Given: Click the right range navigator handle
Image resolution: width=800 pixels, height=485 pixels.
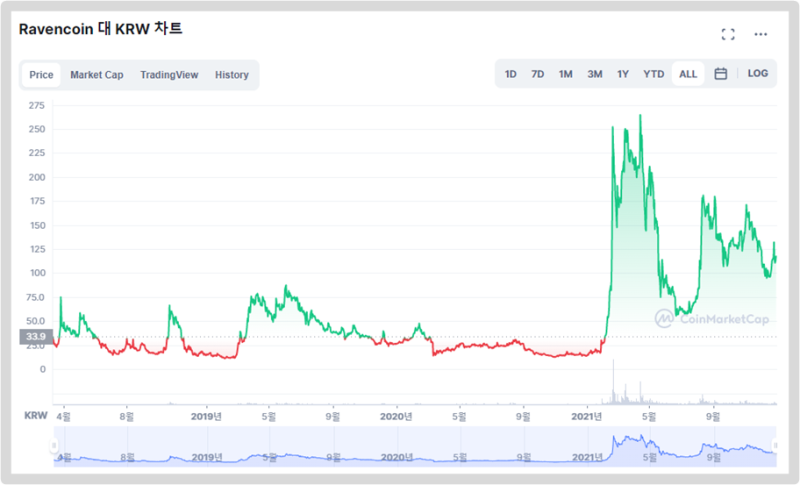Looking at the screenshot, I should [776, 446].
